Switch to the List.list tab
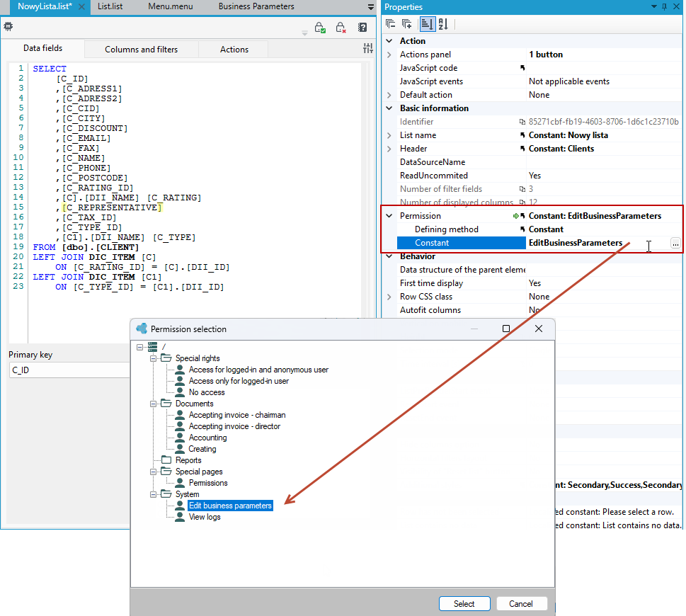This screenshot has height=616, width=686. [x=110, y=6]
